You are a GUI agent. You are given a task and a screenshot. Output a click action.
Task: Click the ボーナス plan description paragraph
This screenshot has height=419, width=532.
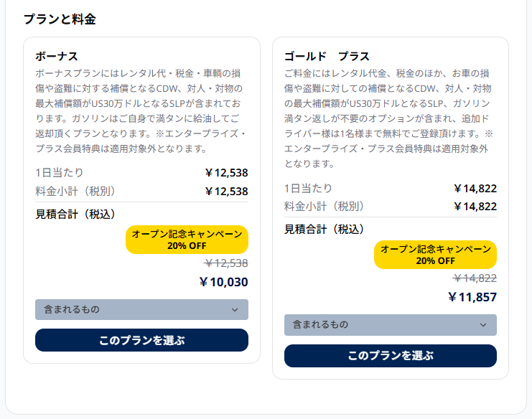141,111
